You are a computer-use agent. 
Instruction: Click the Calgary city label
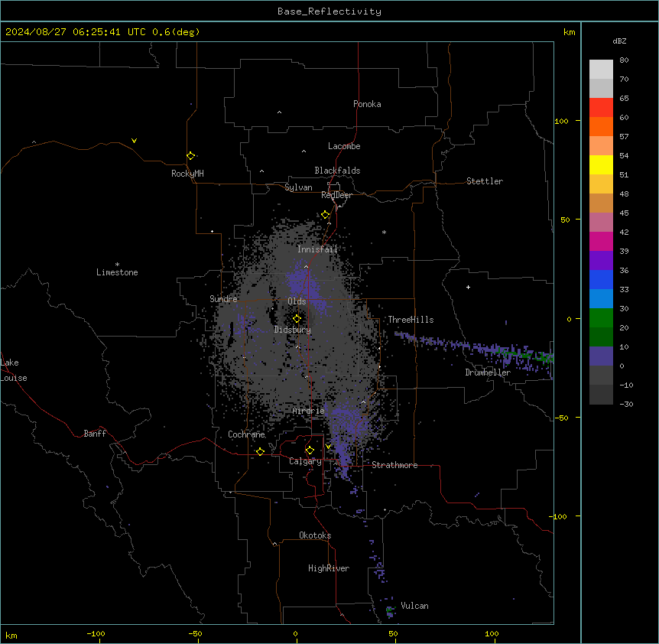(305, 461)
